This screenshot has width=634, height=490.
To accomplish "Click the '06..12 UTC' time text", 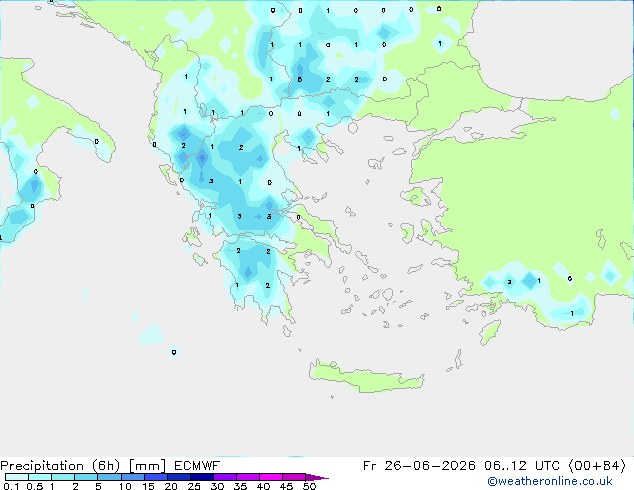I will pos(522,466).
